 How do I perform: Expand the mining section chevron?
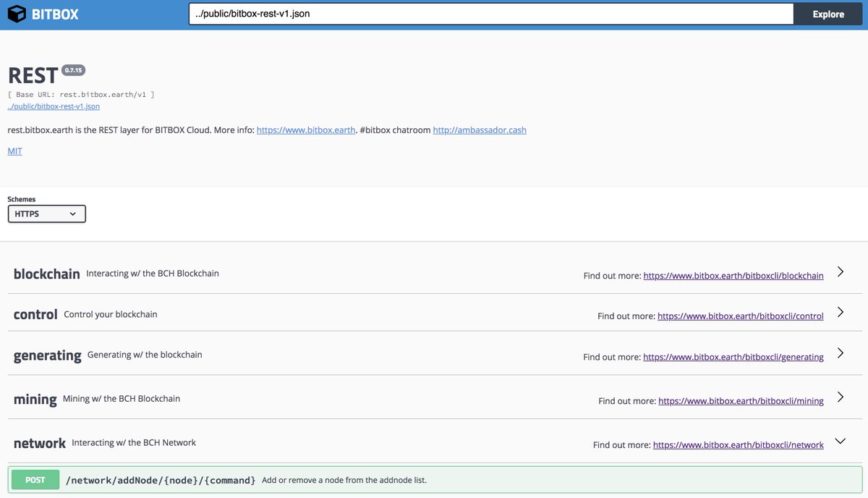coord(841,397)
